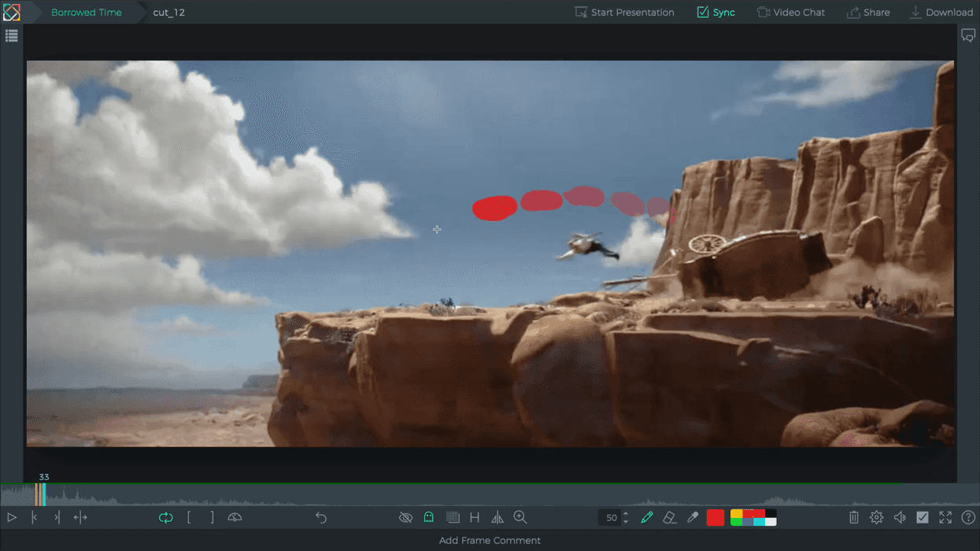Activate the zoom magnifier tool
Screen dimensions: 980x551
[x=520, y=517]
